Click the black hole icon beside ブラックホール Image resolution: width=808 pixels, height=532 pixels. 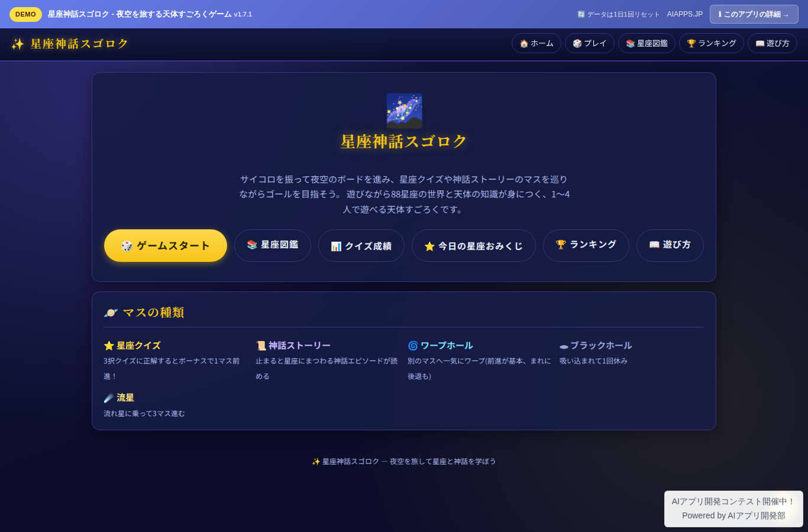click(564, 346)
